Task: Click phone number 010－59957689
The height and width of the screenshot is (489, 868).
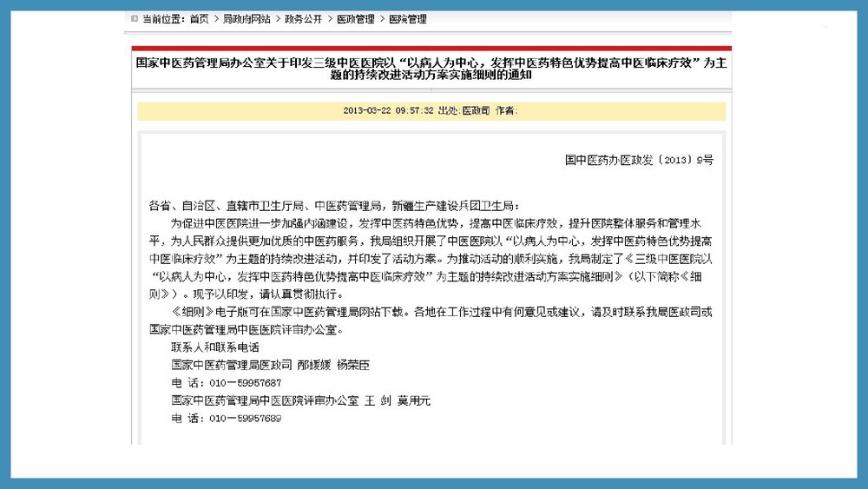Action: click(x=246, y=418)
